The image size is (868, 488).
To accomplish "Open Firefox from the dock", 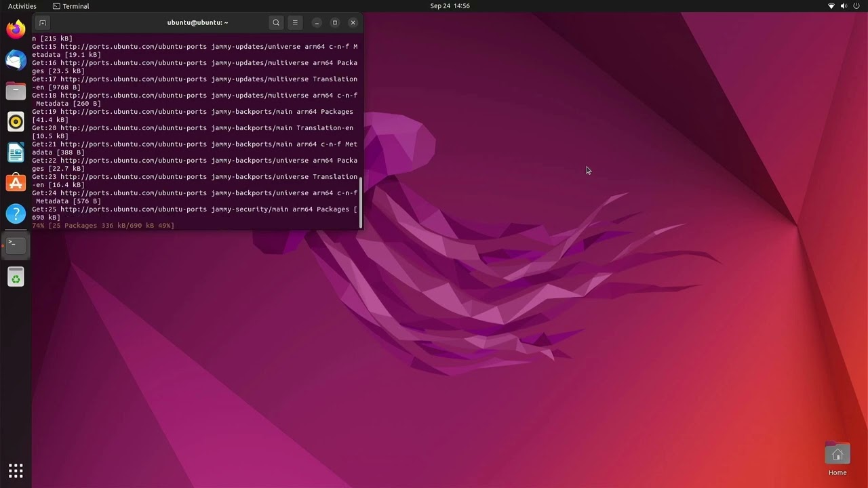I will click(x=16, y=29).
